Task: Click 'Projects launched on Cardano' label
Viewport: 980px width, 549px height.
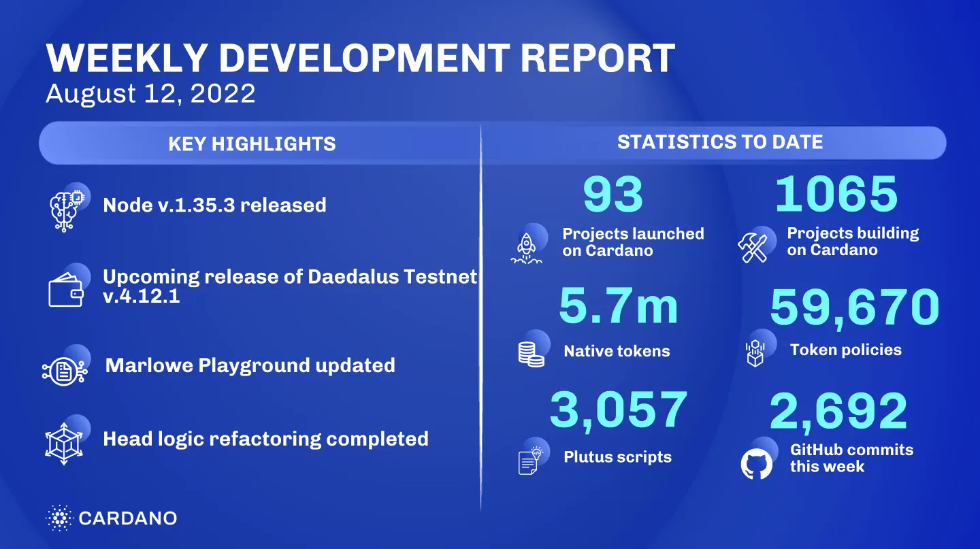Action: pos(633,242)
